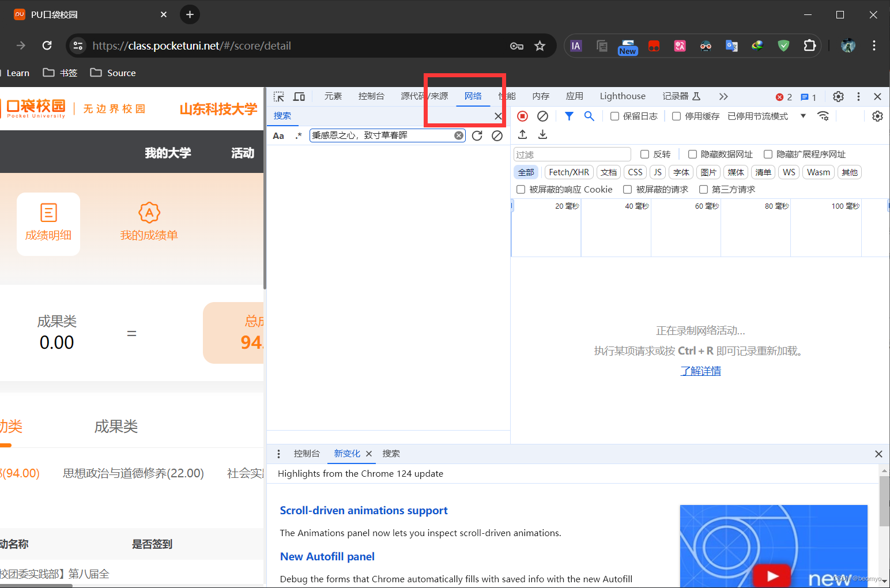The image size is (890, 588).
Task: Open Scroll-driven animations support link
Action: pos(364,510)
